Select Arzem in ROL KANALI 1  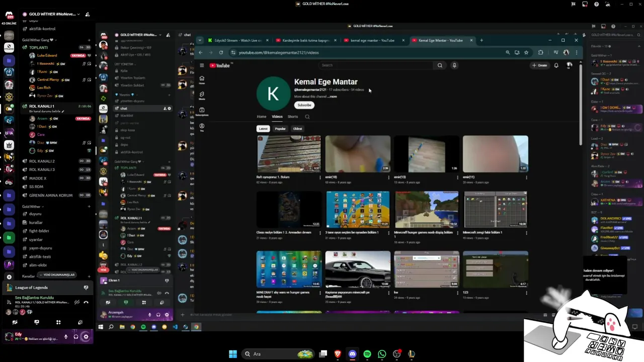point(43,119)
